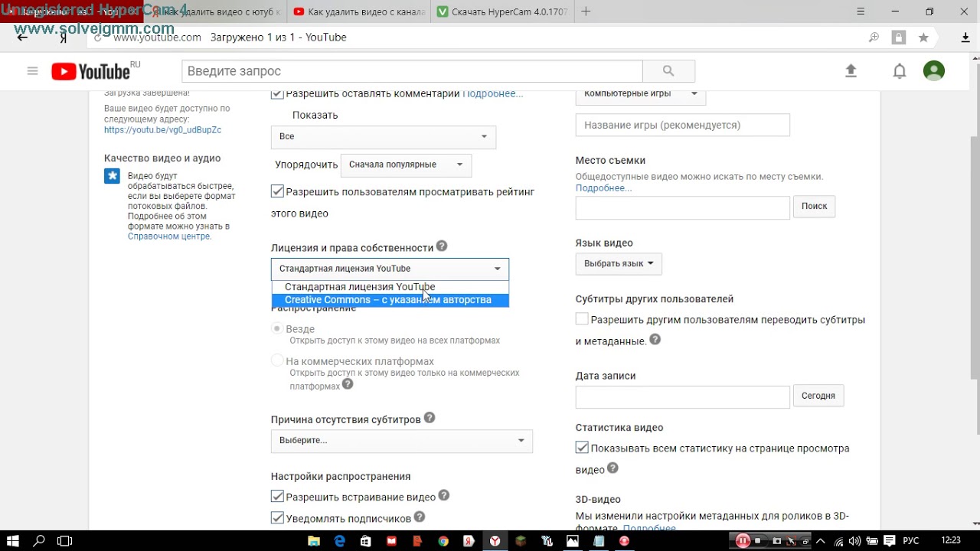Screen dimensions: 980x551
Task: Toggle allow comments checkbox
Action: 277,93
